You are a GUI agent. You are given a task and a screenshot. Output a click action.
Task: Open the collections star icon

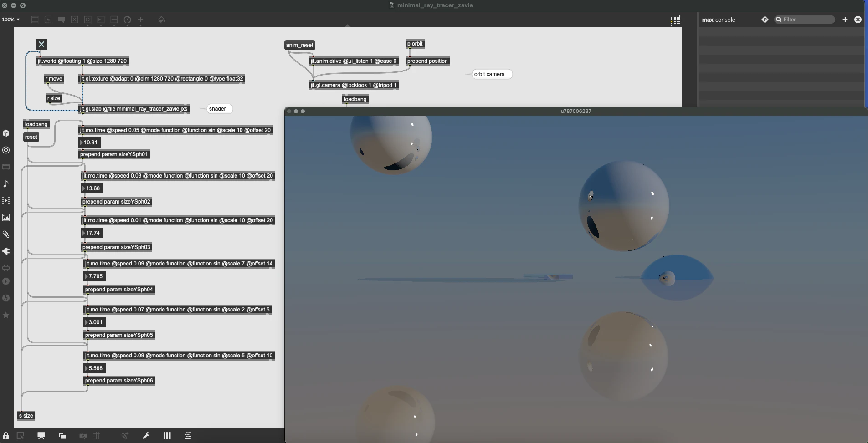6,315
